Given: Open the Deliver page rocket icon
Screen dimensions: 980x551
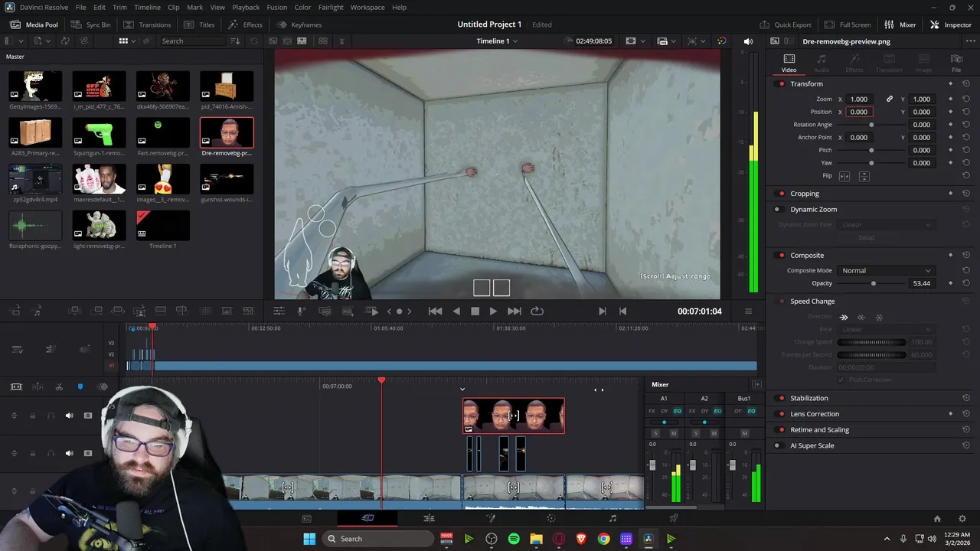Looking at the screenshot, I should point(674,518).
